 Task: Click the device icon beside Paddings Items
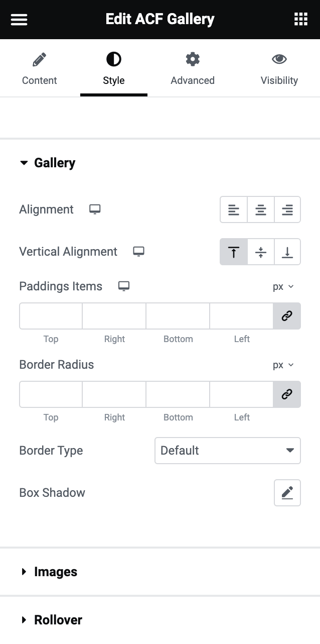(123, 286)
